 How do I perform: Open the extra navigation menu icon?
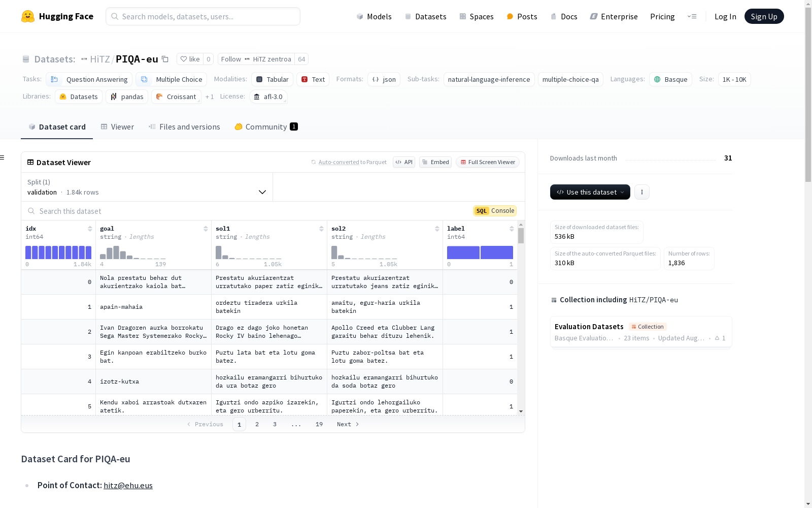pos(692,16)
